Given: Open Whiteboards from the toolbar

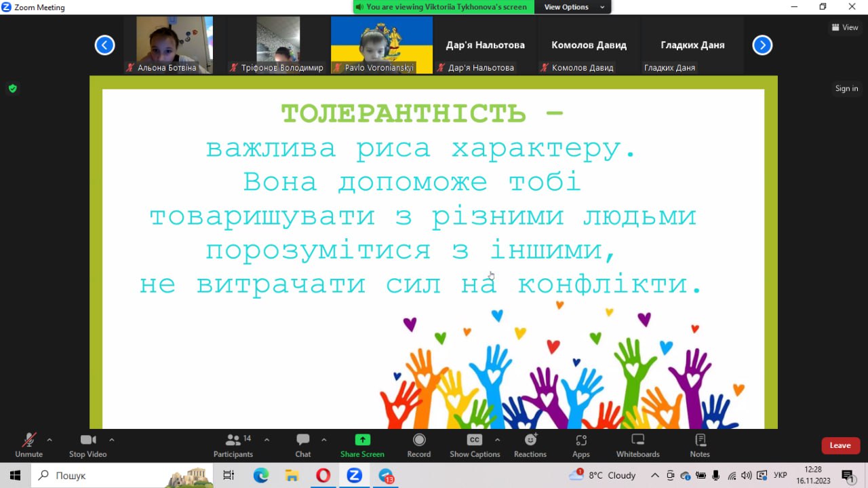Looking at the screenshot, I should click(x=637, y=445).
